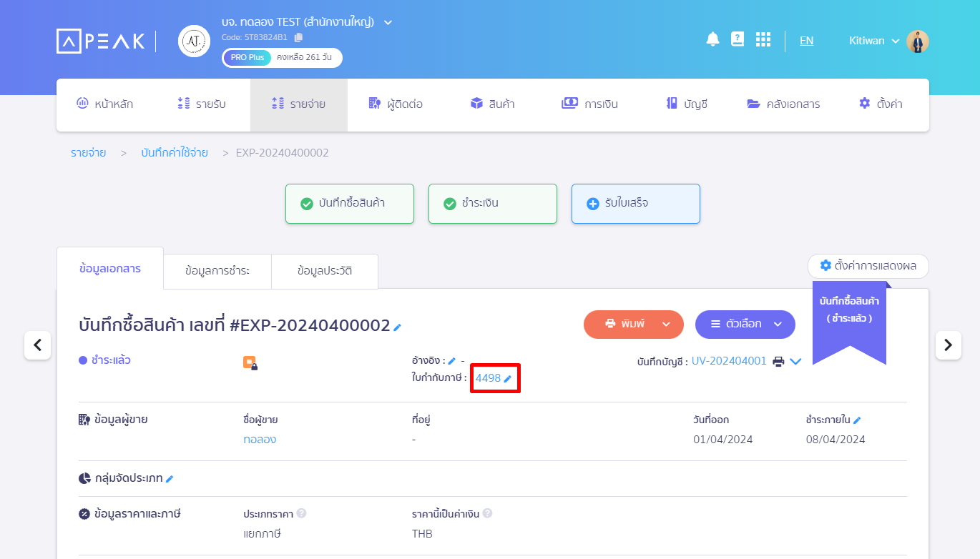
Task: Go to next document with right arrow
Action: 948,345
